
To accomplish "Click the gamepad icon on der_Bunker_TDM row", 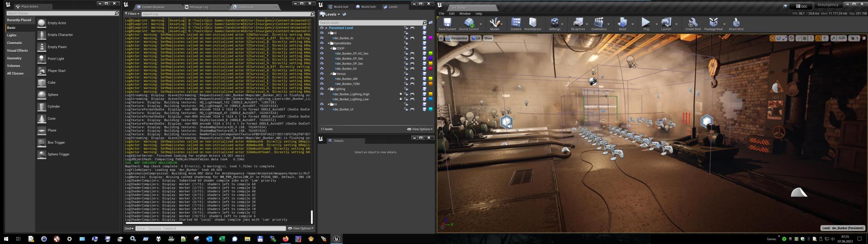I will (x=412, y=84).
